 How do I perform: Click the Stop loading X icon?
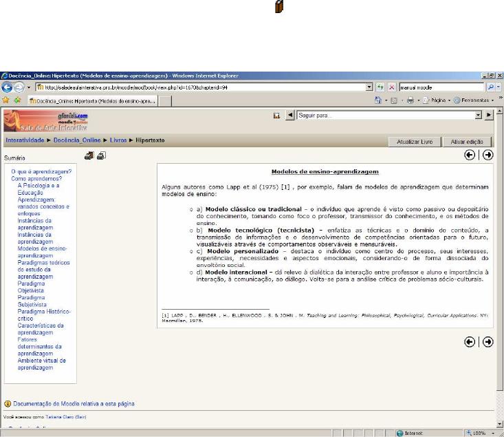click(x=391, y=87)
